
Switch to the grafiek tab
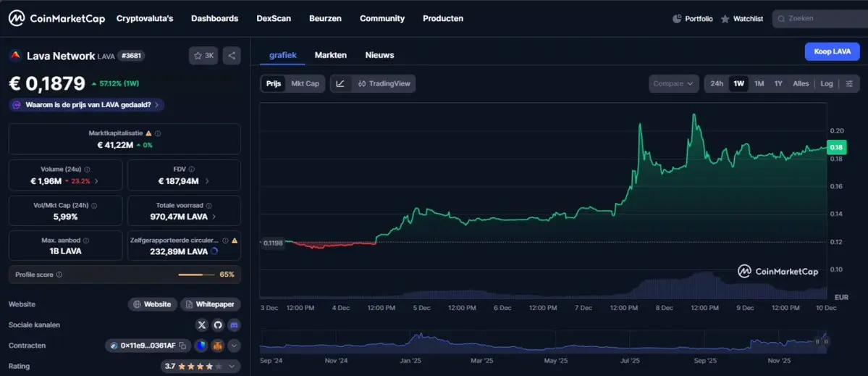(x=283, y=55)
